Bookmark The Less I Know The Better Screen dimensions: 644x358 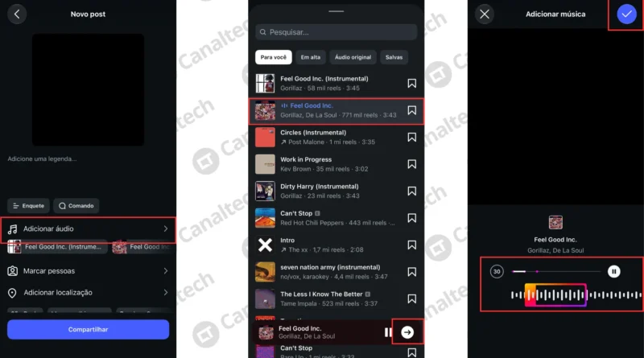click(411, 299)
